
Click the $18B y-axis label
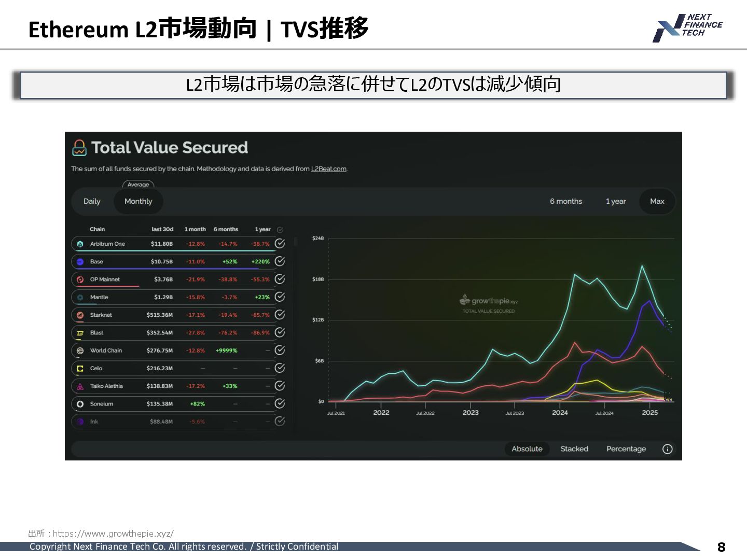318,279
